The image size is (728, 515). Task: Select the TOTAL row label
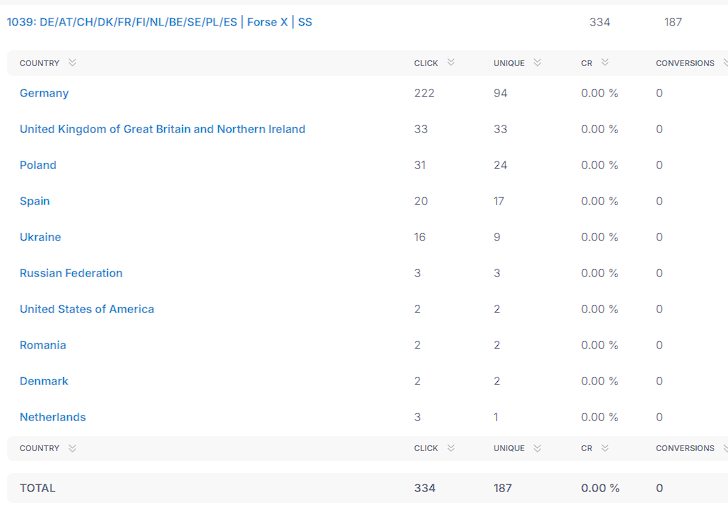point(38,488)
